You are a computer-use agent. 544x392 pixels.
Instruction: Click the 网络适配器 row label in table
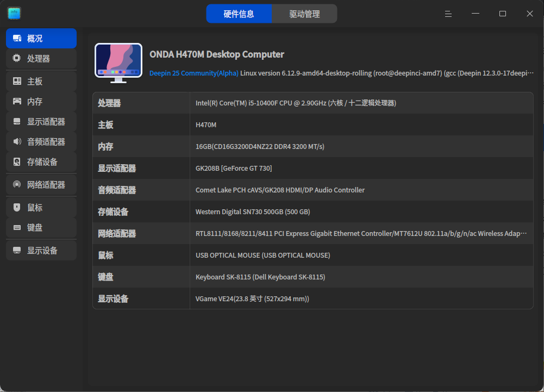click(116, 234)
